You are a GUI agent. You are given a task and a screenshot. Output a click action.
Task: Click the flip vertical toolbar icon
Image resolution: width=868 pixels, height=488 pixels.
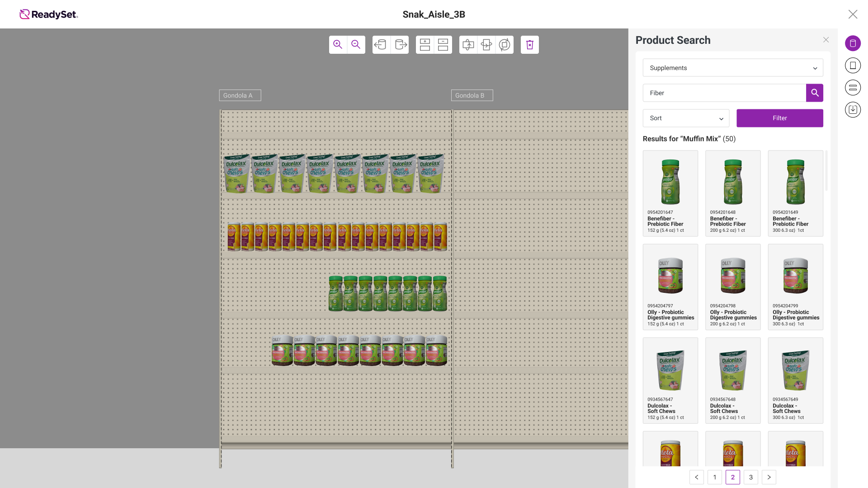pos(468,44)
